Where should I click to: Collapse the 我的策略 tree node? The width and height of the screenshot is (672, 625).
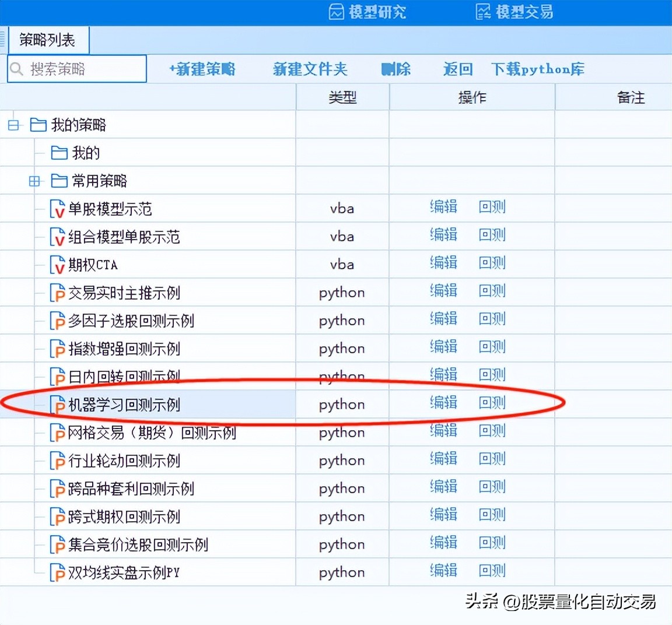click(x=13, y=124)
